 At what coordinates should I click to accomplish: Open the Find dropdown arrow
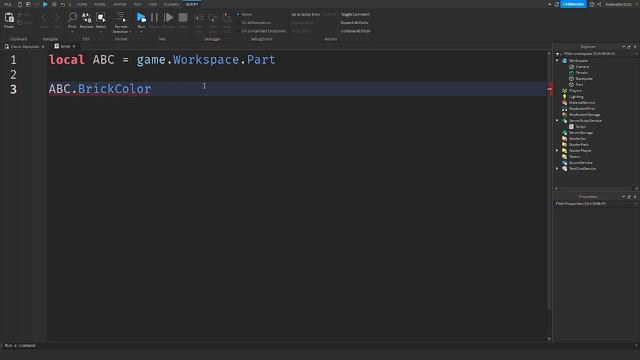pyautogui.click(x=72, y=31)
